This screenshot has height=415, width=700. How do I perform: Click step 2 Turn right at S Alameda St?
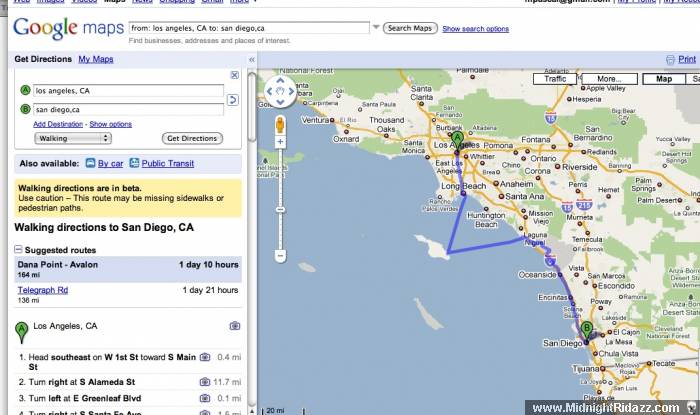(x=77, y=382)
